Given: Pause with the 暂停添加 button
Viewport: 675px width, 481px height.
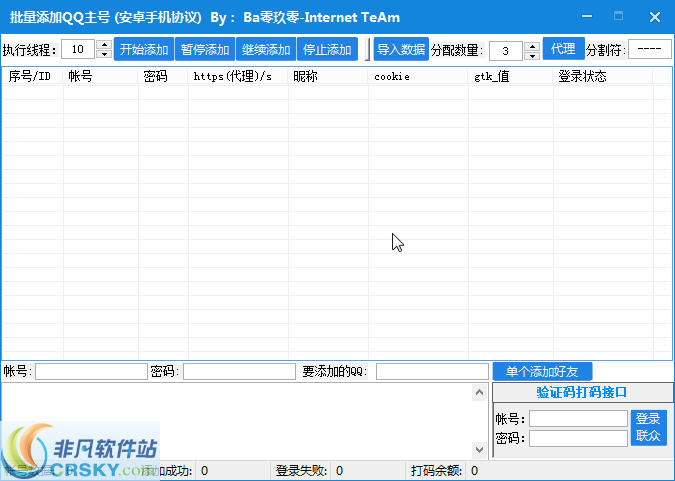Looking at the screenshot, I should coord(205,50).
